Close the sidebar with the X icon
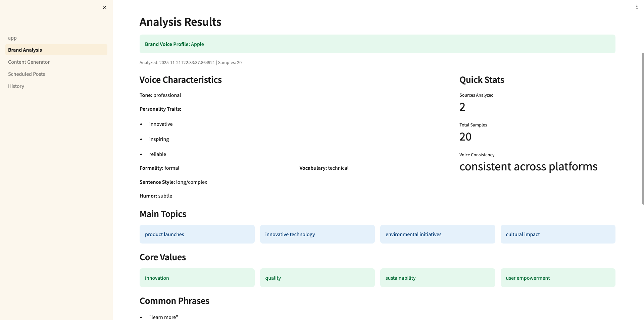The image size is (644, 320). tap(105, 7)
